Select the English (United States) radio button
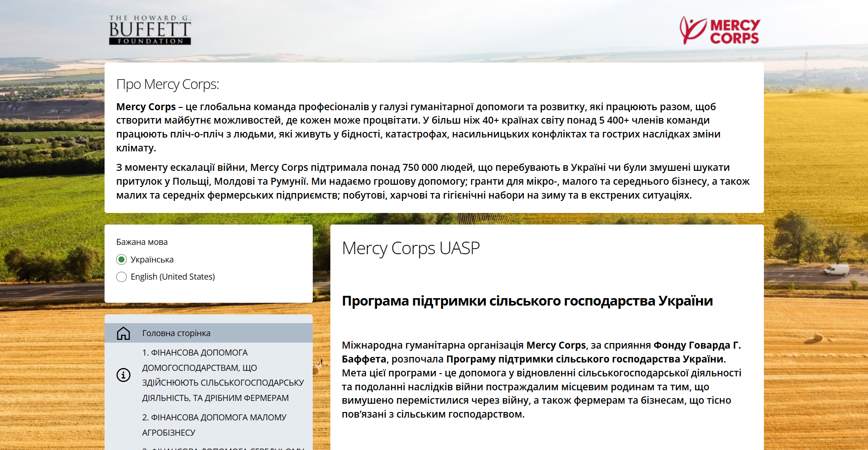The height and width of the screenshot is (450, 868). [x=121, y=277]
